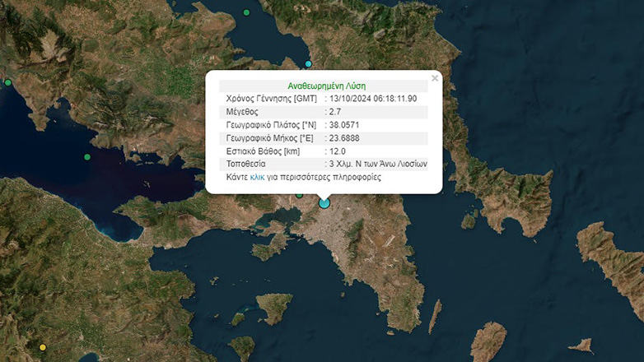Image resolution: width=644 pixels, height=362 pixels.
Task: Select the green marker at left map edge
Action: click(7, 82)
